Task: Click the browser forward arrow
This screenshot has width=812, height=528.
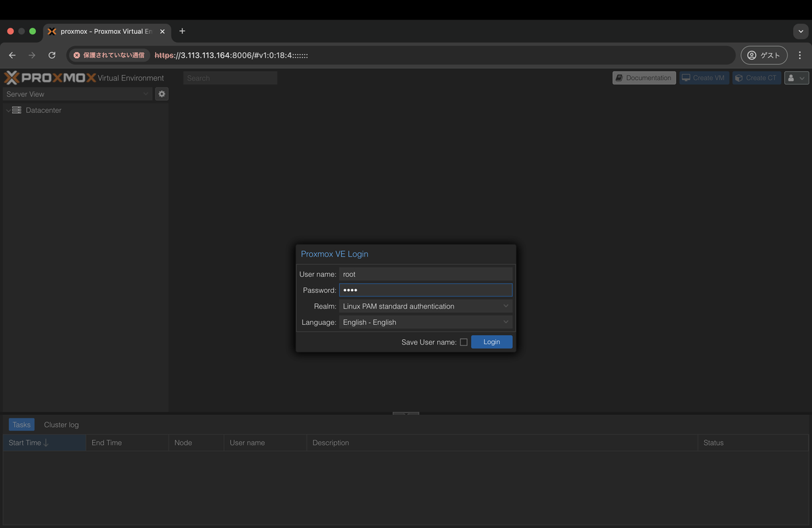Action: (x=32, y=56)
